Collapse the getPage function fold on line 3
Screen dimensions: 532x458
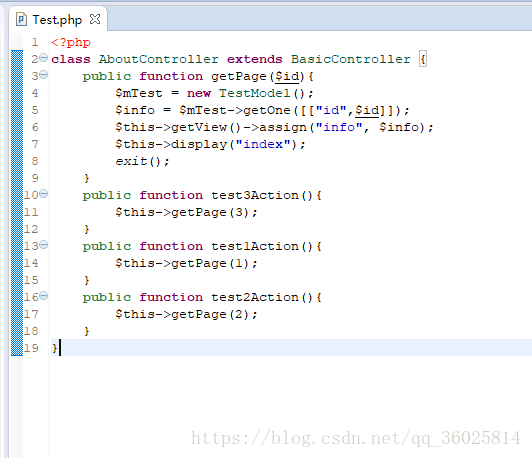[43, 75]
